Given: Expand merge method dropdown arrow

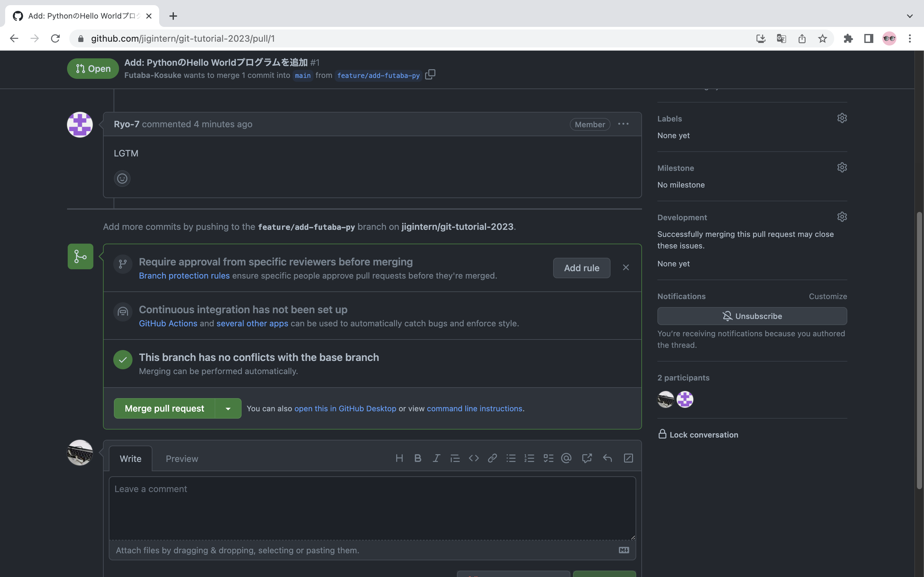Looking at the screenshot, I should (228, 408).
